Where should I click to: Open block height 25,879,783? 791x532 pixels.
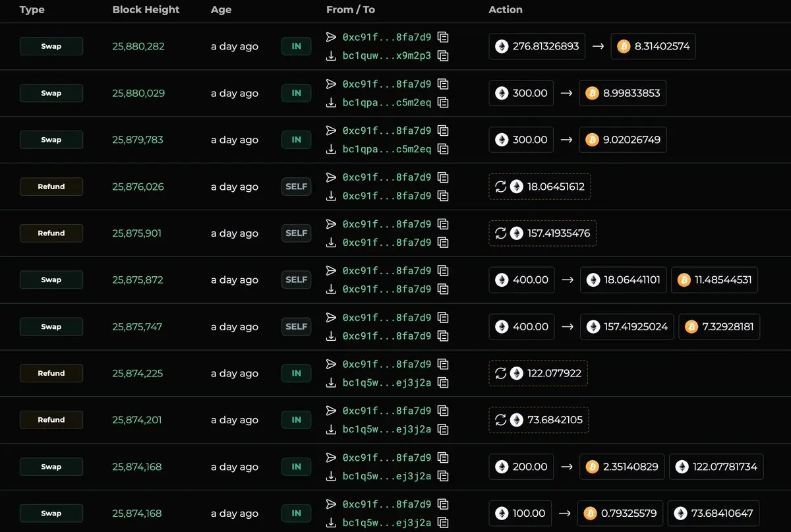(x=138, y=140)
